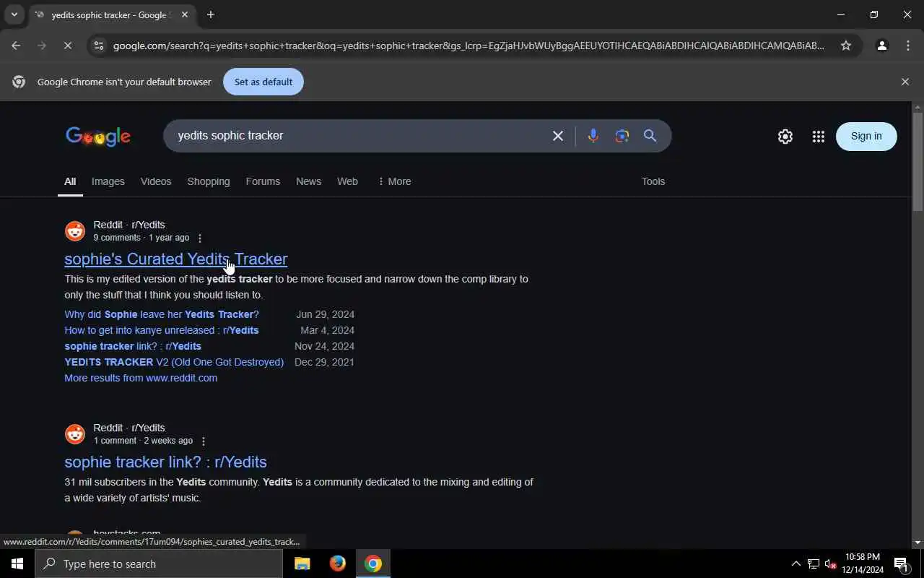924x578 pixels.
Task: Open sub-link sophie tracker link dated Nov 24
Action: [x=133, y=346]
